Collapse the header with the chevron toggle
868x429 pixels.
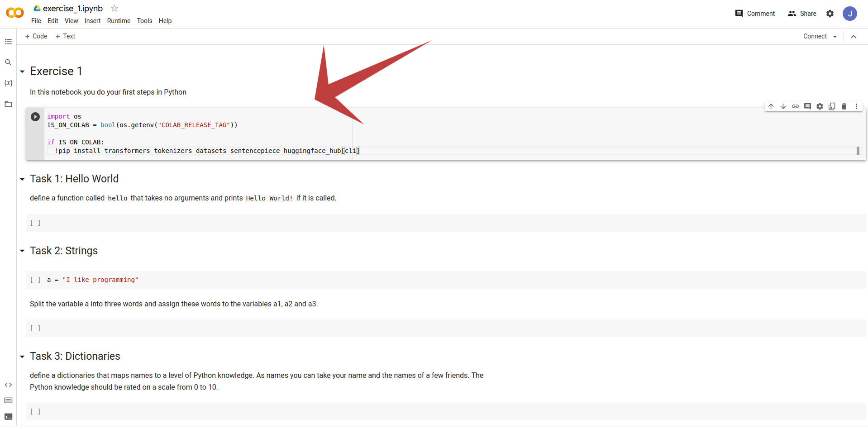[854, 37]
